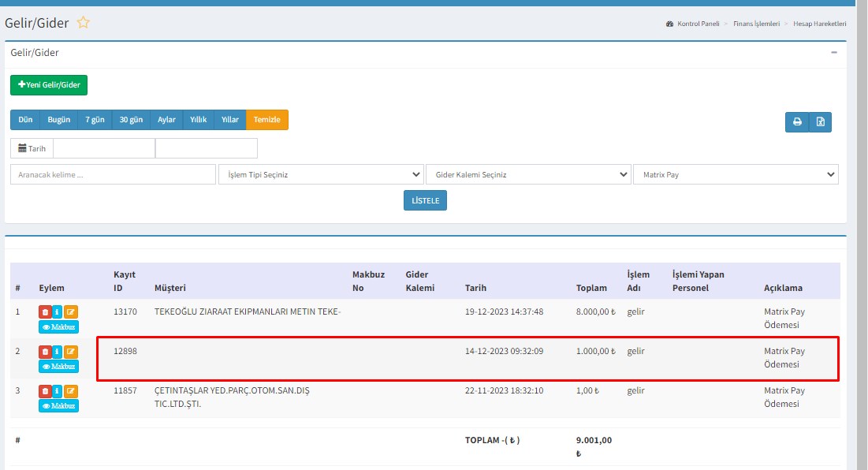Expand the Gider Kalemi Seçiniz dropdown
The width and height of the screenshot is (868, 470).
[x=527, y=174]
